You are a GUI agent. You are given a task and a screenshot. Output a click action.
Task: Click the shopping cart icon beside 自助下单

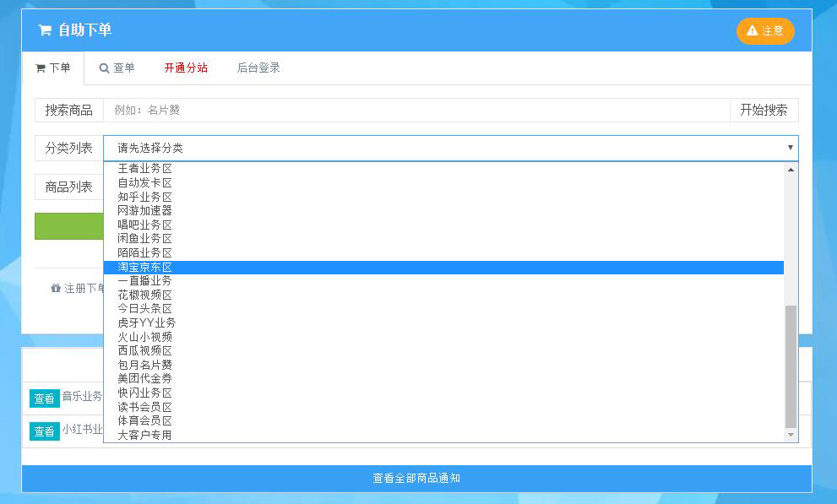point(45,30)
